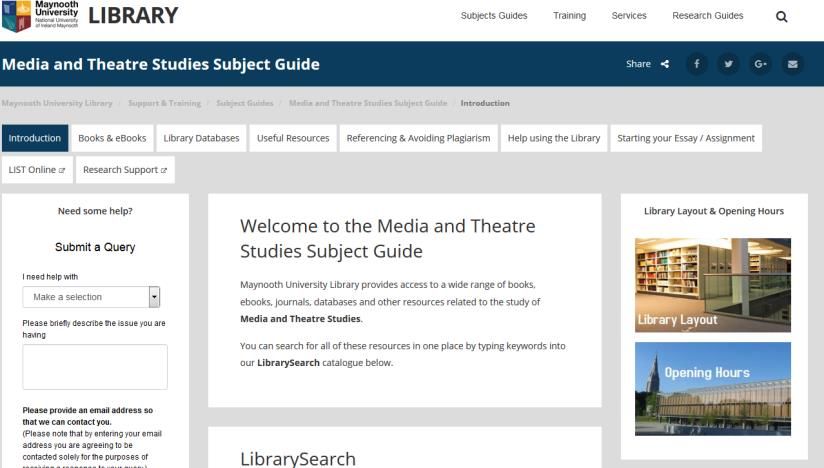Open the Useful Resources tab
This screenshot has height=468, width=824.
point(293,138)
